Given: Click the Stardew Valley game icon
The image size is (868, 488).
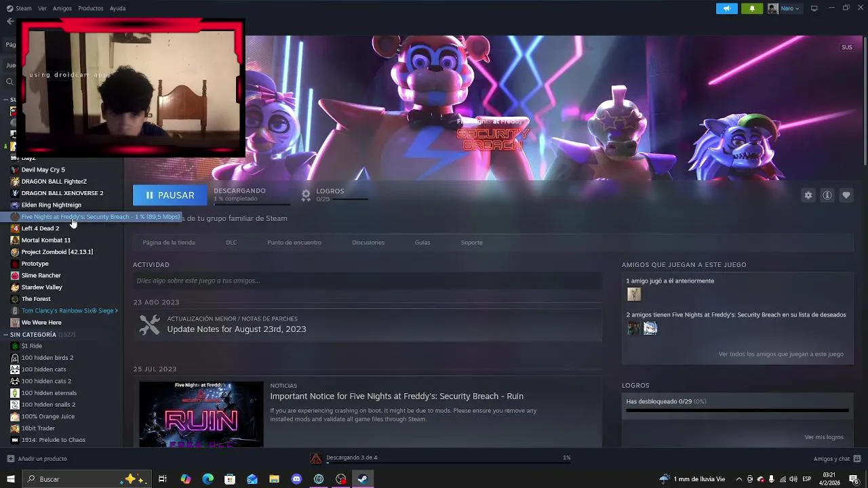Looking at the screenshot, I should (15, 287).
